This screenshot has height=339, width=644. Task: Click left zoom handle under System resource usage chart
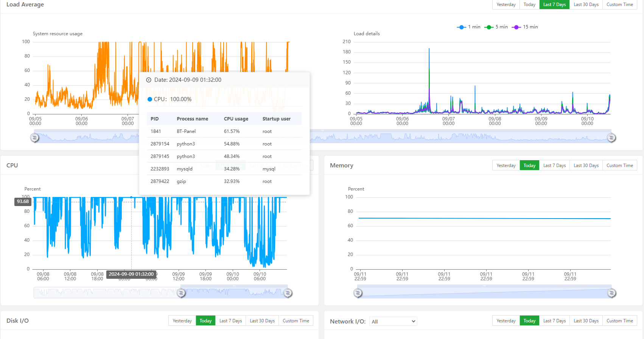click(x=34, y=137)
